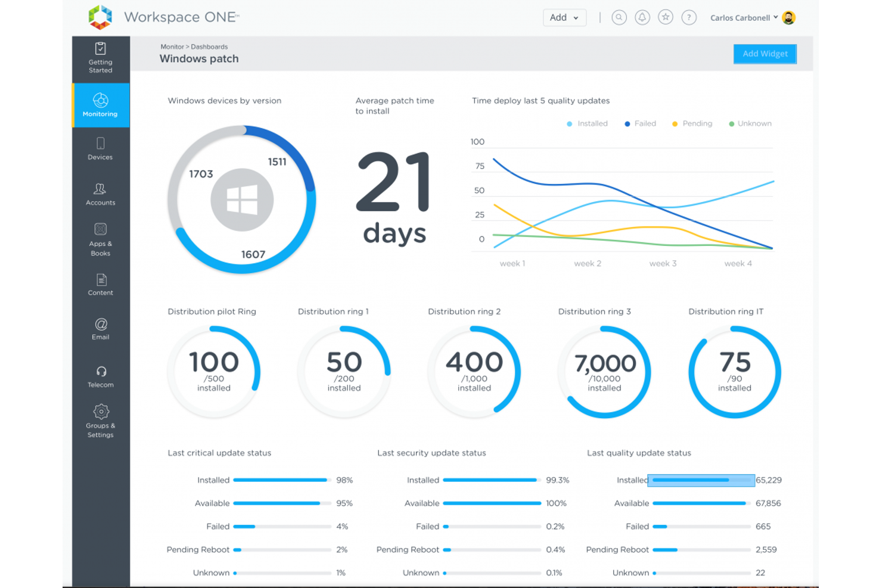Open the search icon in the top bar
This screenshot has height=588, width=882.
[619, 17]
